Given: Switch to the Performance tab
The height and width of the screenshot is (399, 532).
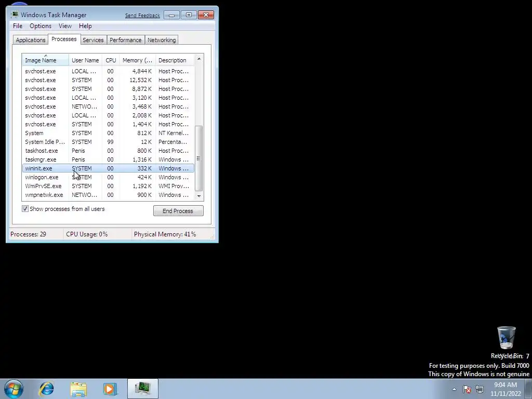Looking at the screenshot, I should click(126, 39).
